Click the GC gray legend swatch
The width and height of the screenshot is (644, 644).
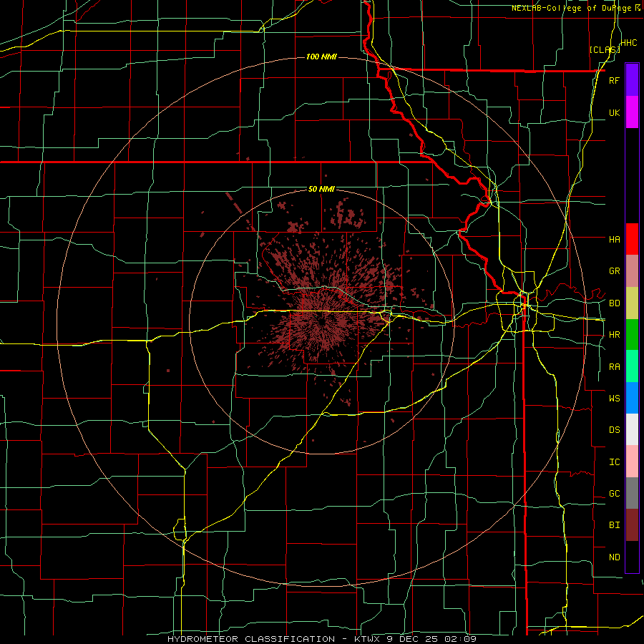point(632,493)
